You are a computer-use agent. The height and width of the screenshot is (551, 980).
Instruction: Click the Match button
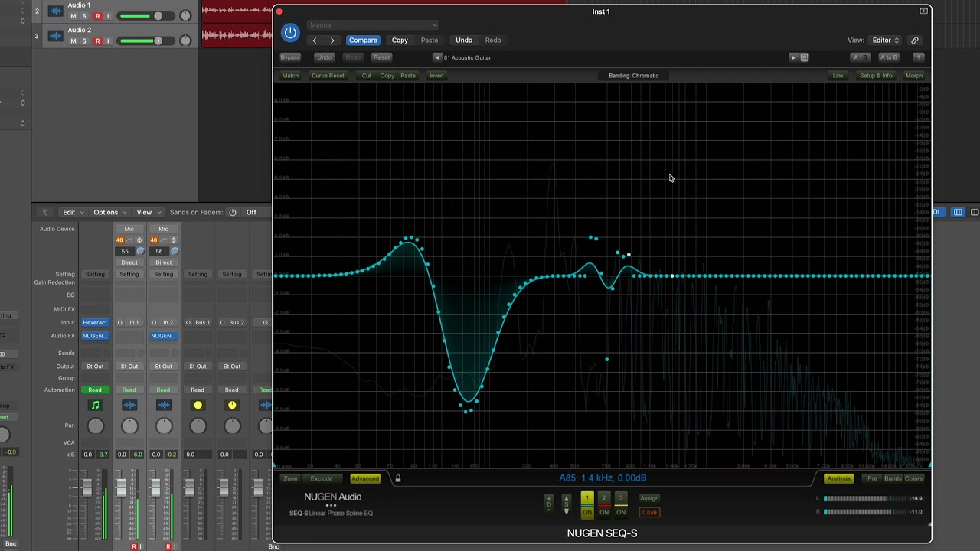tap(290, 76)
